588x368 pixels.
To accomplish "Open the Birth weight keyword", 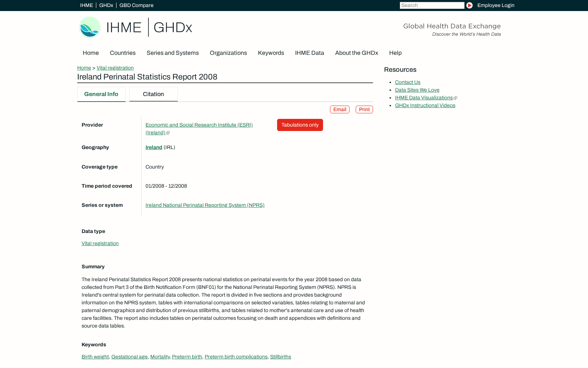I will tap(95, 357).
